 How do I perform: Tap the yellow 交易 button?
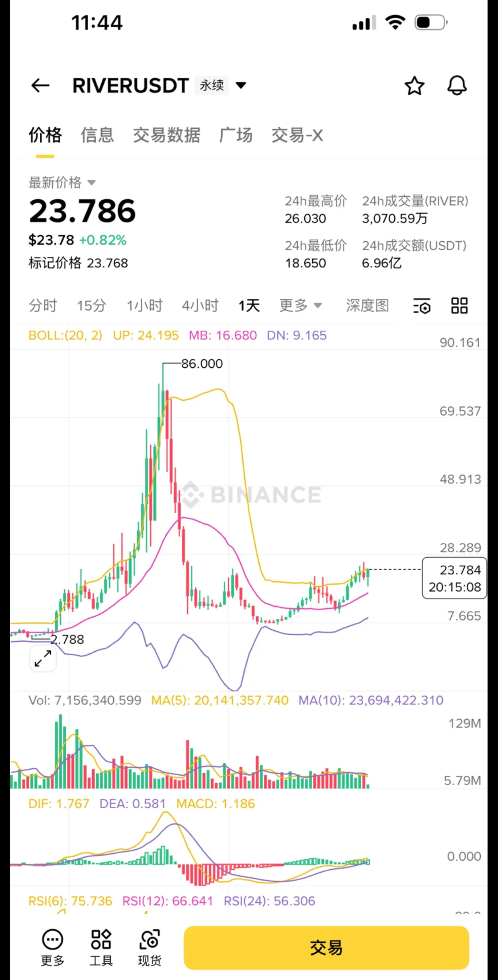click(x=326, y=948)
